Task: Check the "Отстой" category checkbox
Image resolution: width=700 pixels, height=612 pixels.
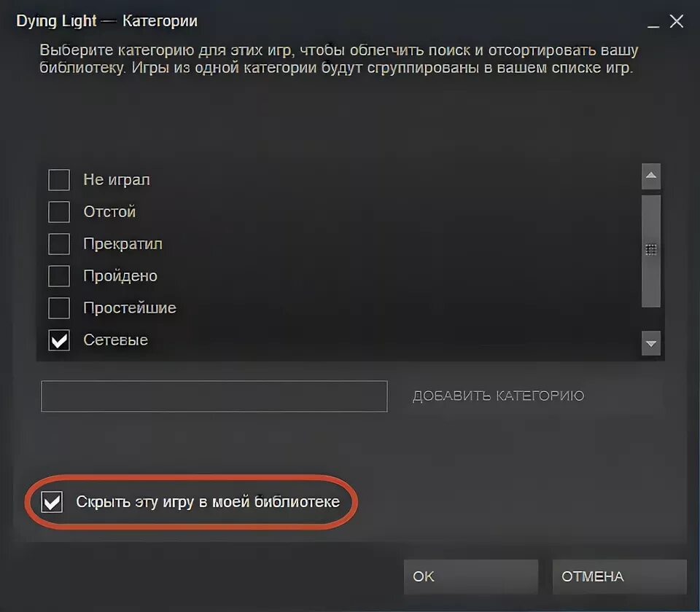Action: pyautogui.click(x=59, y=212)
